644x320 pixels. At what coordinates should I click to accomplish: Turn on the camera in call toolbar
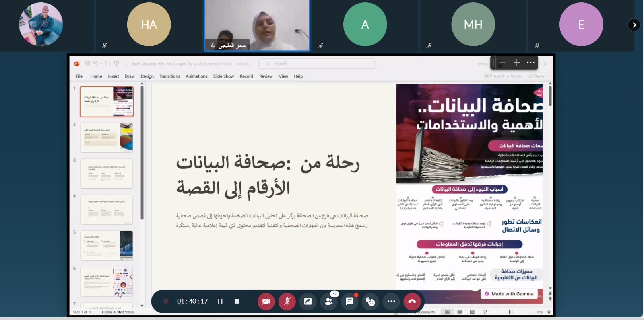coord(266,302)
